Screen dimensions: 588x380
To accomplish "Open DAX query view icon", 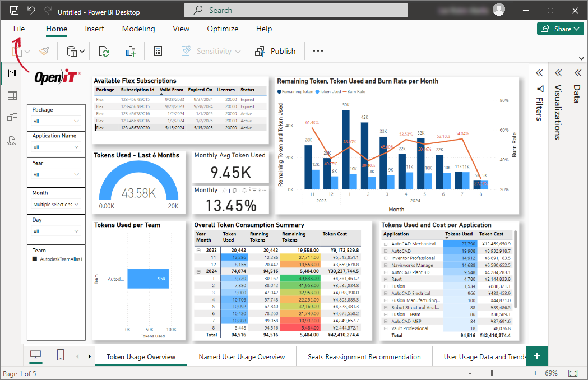I will [12, 141].
